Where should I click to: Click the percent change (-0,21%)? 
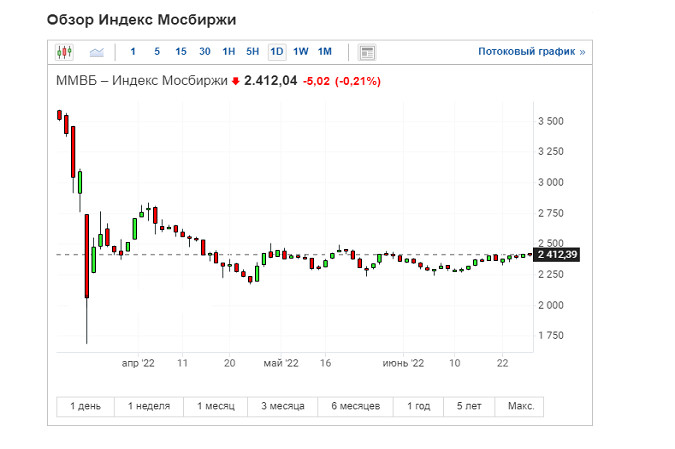point(358,81)
